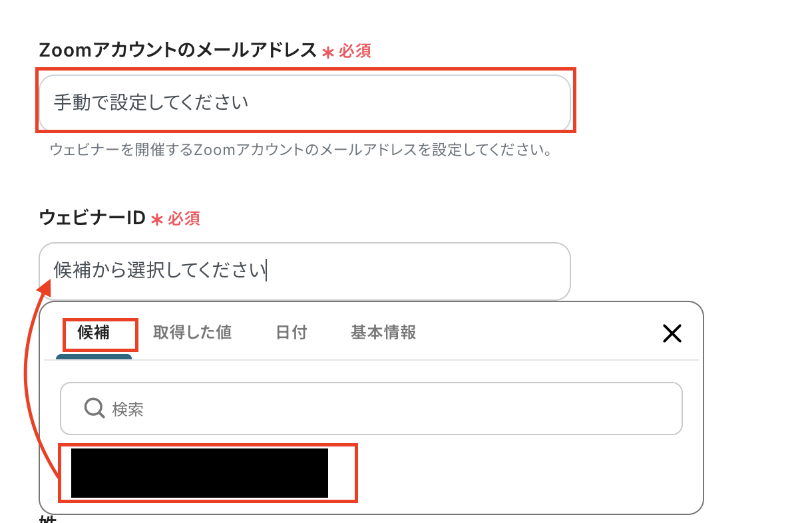The width and height of the screenshot is (812, 523).
Task: Choose the blacked-out candidate item in the list
Action: tap(200, 473)
